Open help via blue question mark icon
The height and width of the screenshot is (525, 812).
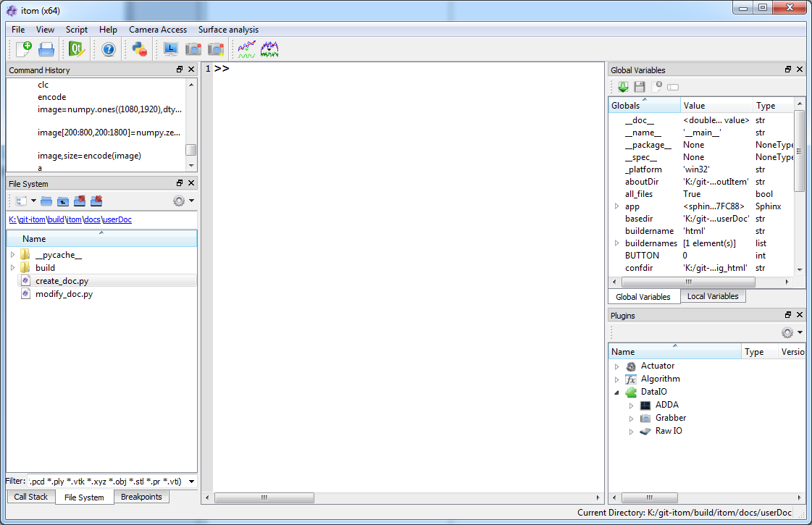108,49
